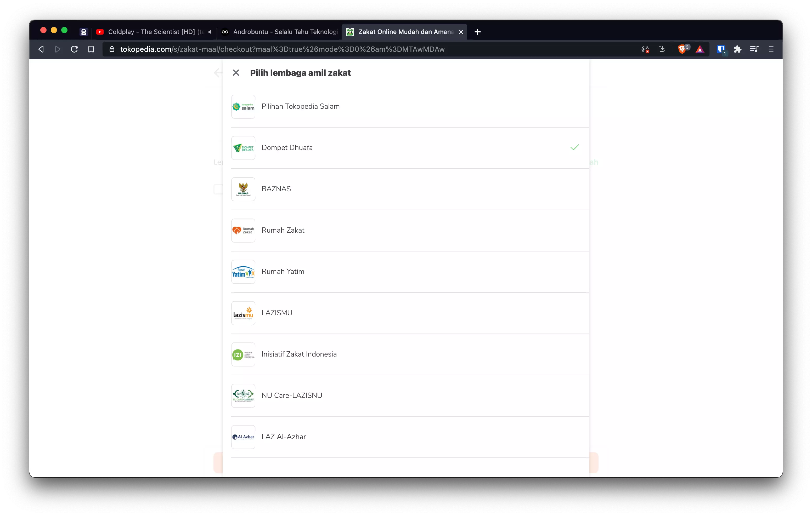Click the site lock padlock in address bar
Viewport: 812px width, 516px height.
112,49
